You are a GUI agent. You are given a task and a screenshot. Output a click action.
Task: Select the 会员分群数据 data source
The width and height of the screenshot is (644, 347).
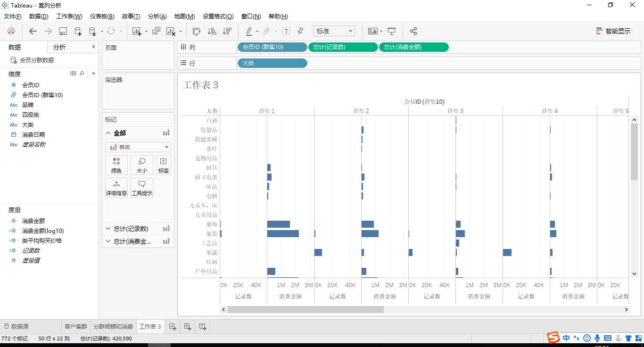[37, 60]
